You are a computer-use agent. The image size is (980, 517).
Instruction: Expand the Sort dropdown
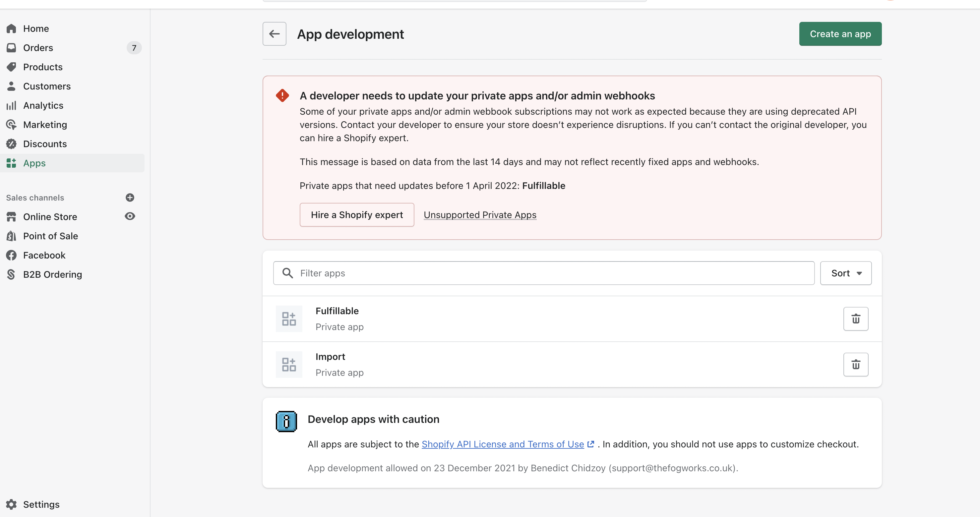click(x=846, y=273)
